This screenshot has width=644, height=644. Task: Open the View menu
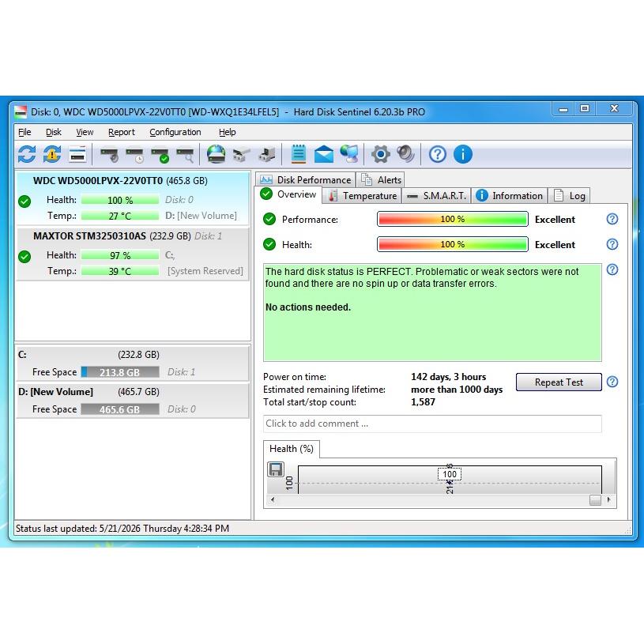coord(85,132)
